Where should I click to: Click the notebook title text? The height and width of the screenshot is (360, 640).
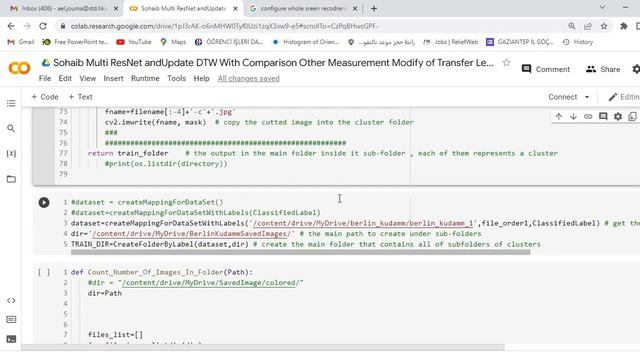coord(273,62)
